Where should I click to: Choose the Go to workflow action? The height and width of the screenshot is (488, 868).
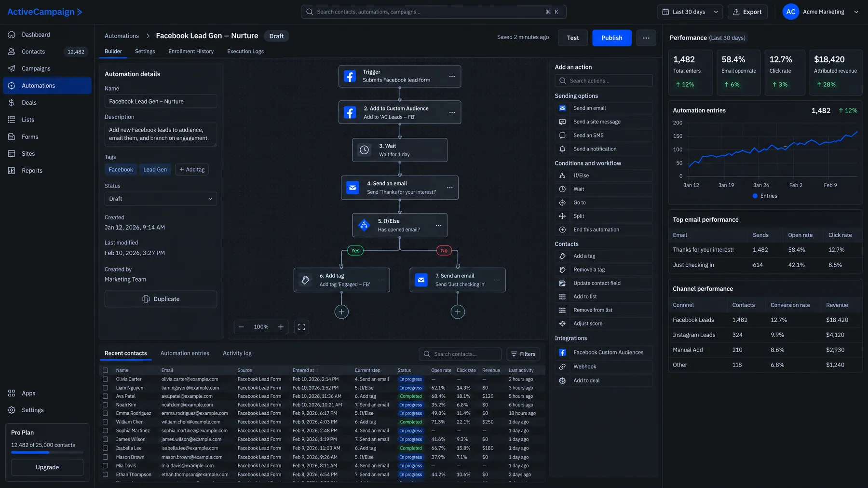[x=604, y=203]
